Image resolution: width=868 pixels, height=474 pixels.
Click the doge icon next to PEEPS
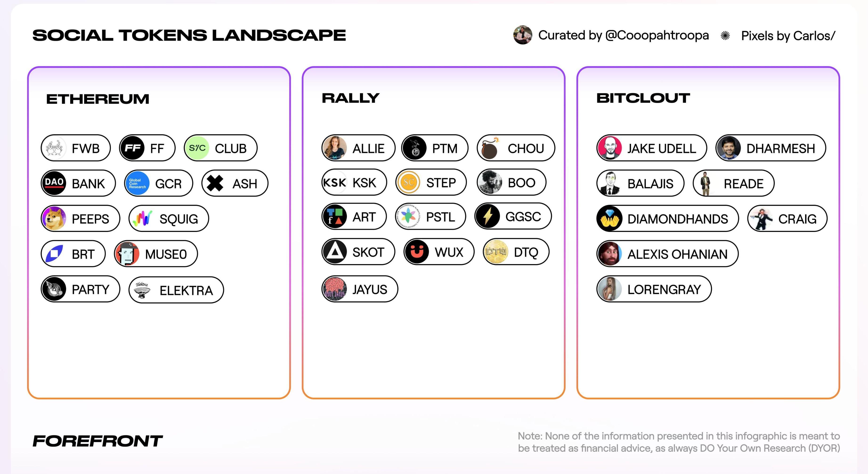pyautogui.click(x=54, y=219)
